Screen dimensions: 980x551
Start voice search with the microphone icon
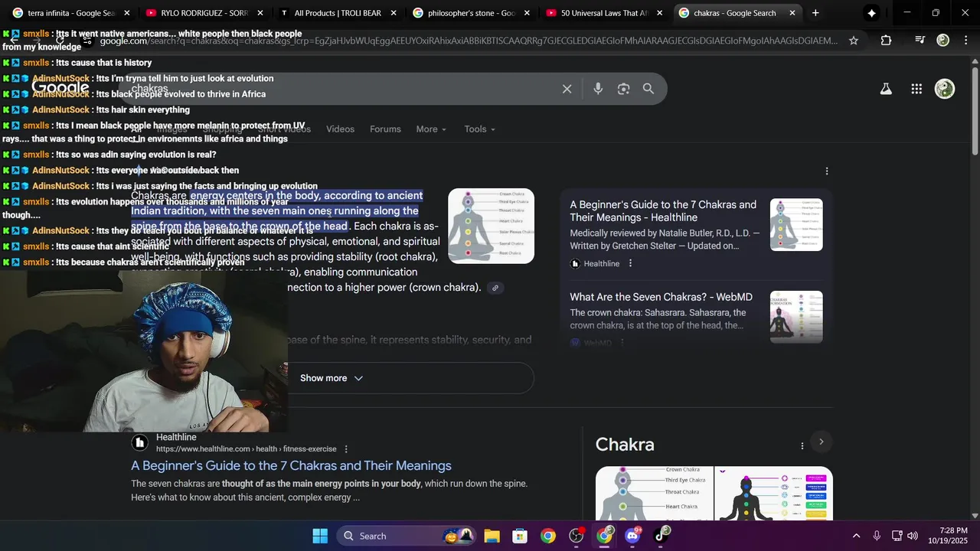point(598,89)
